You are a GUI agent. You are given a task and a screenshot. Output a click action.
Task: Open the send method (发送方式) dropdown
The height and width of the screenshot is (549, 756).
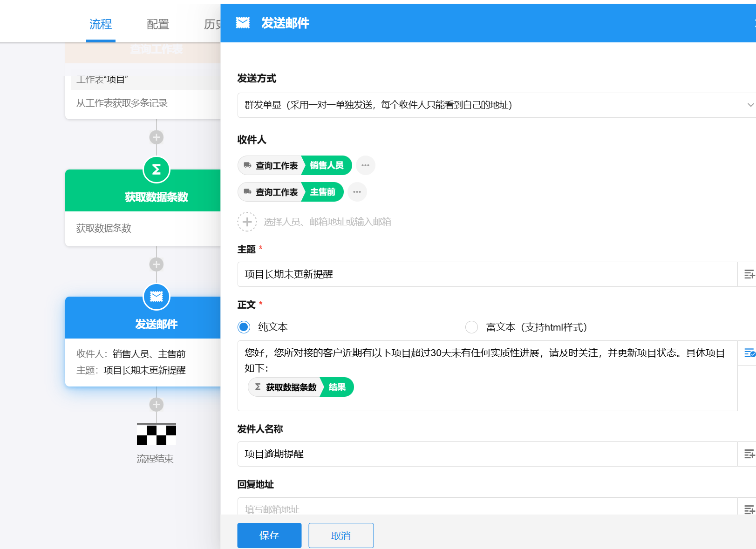[496, 105]
